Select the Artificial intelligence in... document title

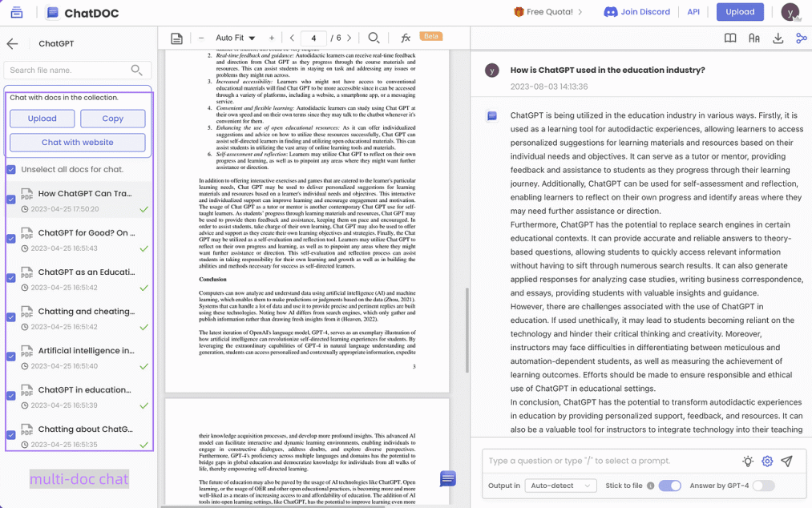click(x=87, y=351)
